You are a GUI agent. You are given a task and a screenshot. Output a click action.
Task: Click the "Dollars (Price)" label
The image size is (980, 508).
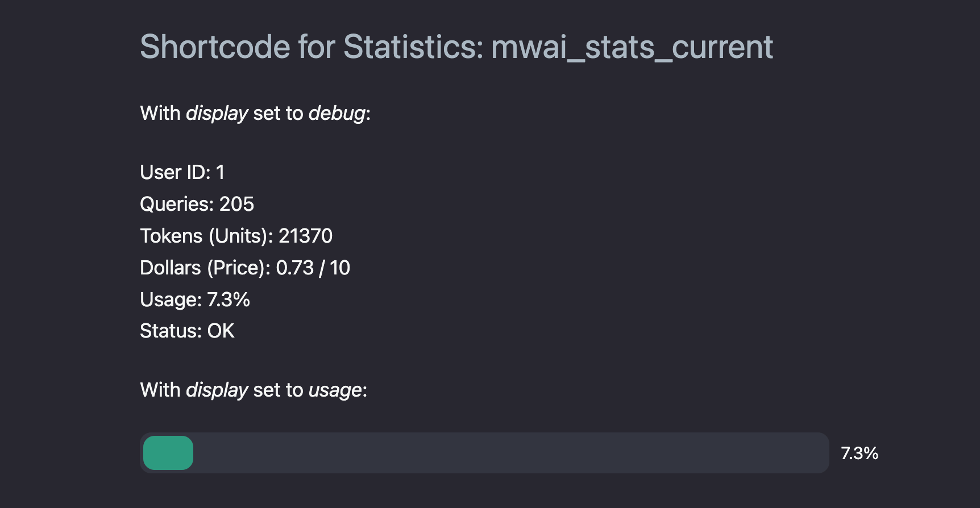click(x=205, y=268)
